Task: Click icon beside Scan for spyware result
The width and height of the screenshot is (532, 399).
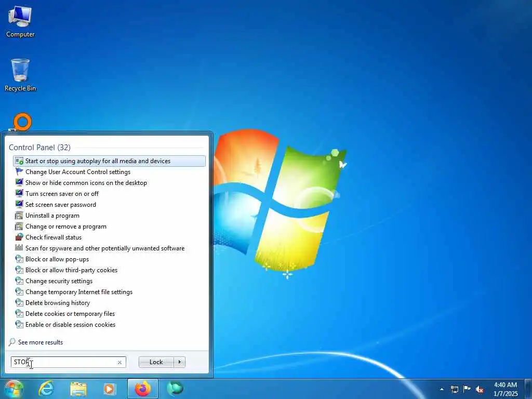Action: 19,248
